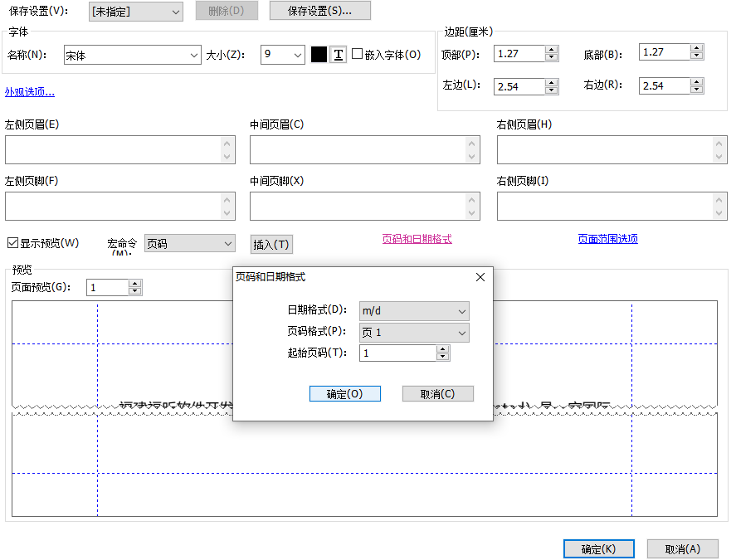
Task: Click the 外观选项 link
Action: pyautogui.click(x=28, y=91)
